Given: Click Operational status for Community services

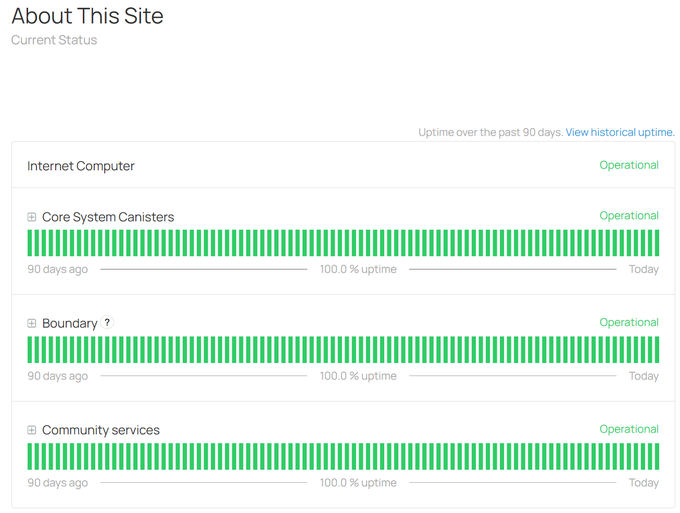Looking at the screenshot, I should [629, 429].
